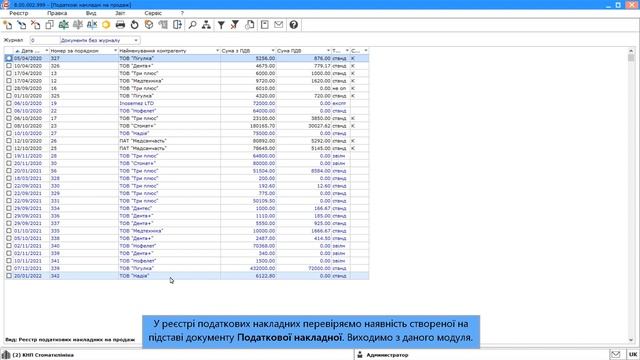The height and width of the screenshot is (360, 640).
Task: Tick checkbox for Inosemez LTD row
Action: click(9, 103)
